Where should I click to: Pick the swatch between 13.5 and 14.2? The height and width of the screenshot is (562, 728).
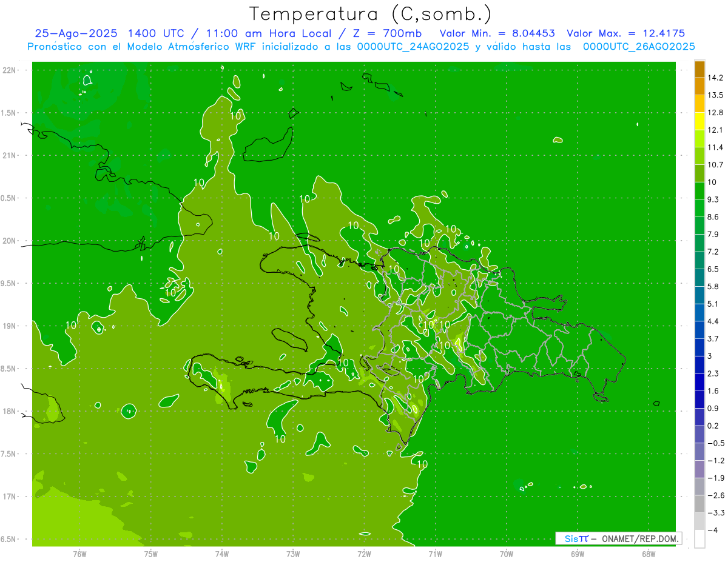click(x=699, y=86)
